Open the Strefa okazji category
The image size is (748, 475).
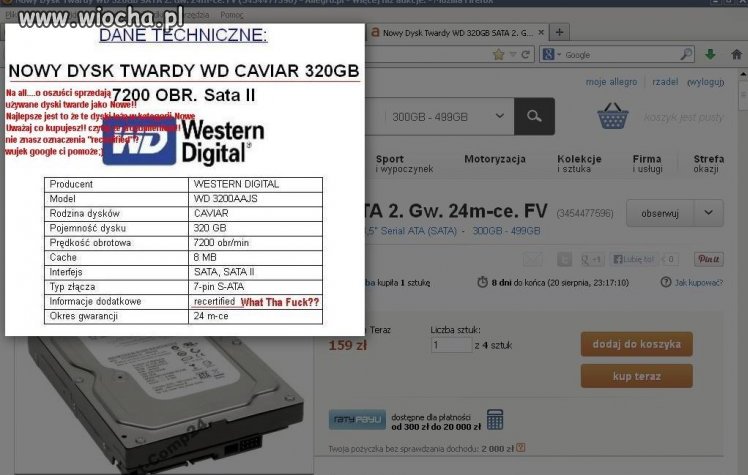708,164
